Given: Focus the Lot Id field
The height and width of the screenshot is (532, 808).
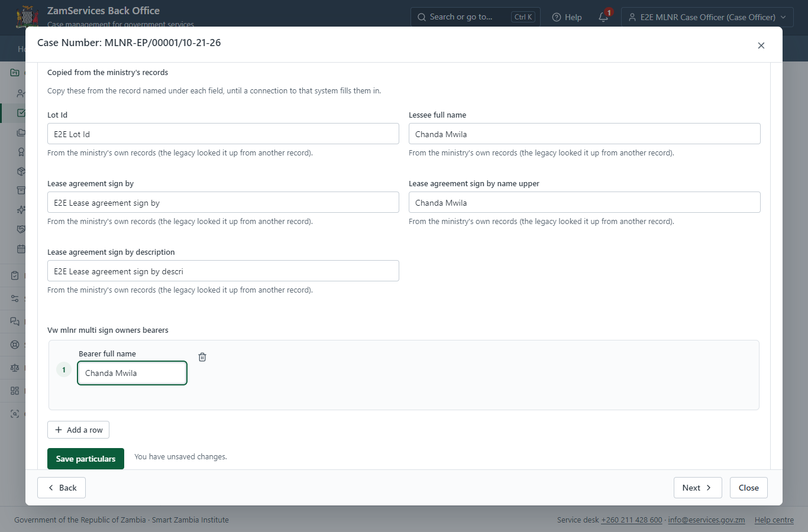Looking at the screenshot, I should click(x=223, y=134).
